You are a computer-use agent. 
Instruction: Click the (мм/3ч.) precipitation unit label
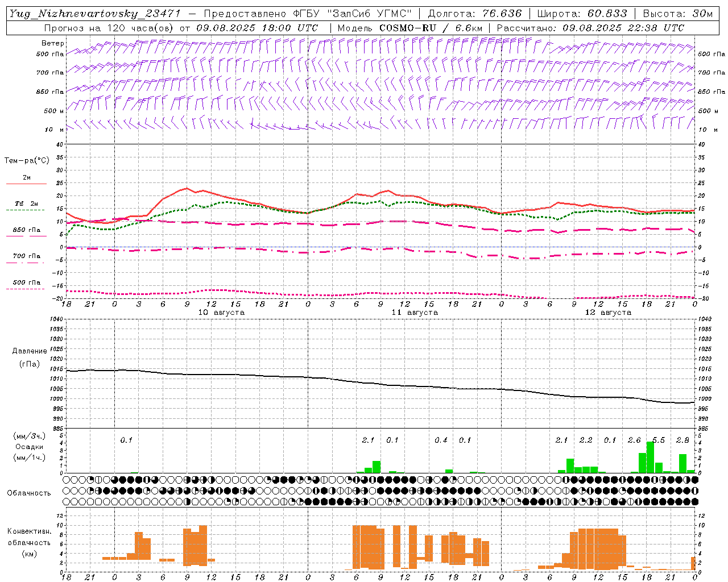click(x=30, y=436)
